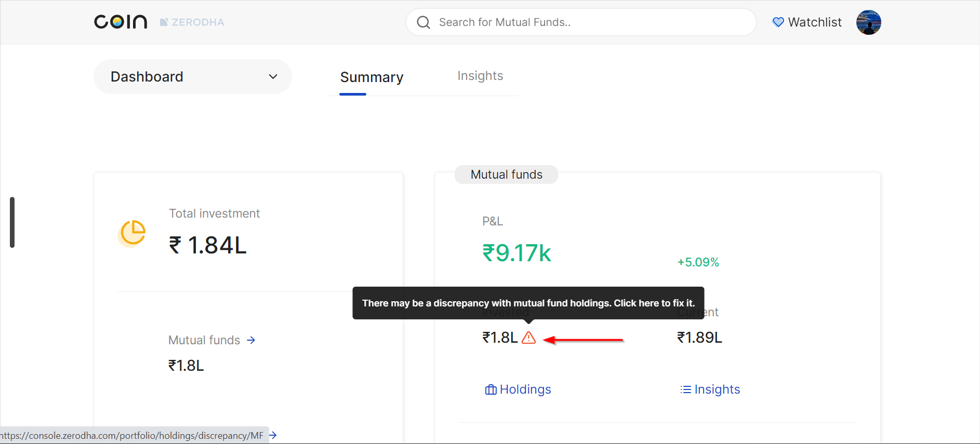980x444 pixels.
Task: Click the Dashboard dropdown chevron
Action: pyautogui.click(x=273, y=77)
